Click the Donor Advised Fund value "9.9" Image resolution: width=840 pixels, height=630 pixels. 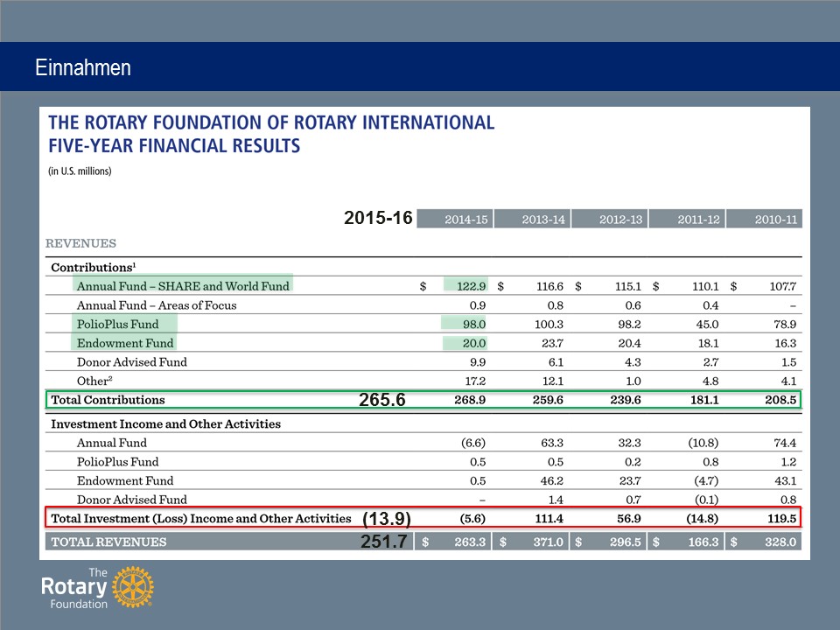pyautogui.click(x=478, y=362)
